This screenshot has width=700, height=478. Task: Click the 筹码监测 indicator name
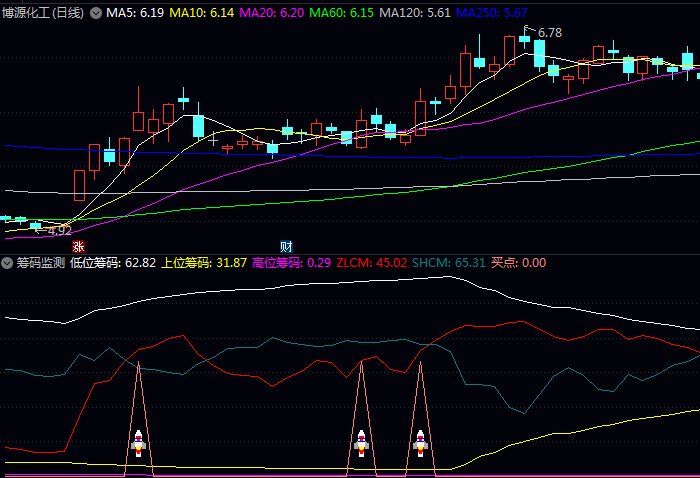41,263
